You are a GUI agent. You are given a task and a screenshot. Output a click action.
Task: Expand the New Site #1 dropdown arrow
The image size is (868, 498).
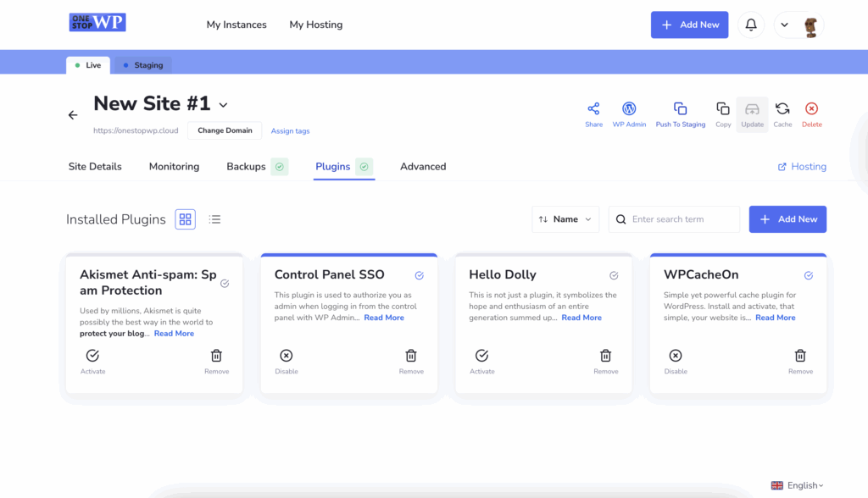tap(223, 105)
